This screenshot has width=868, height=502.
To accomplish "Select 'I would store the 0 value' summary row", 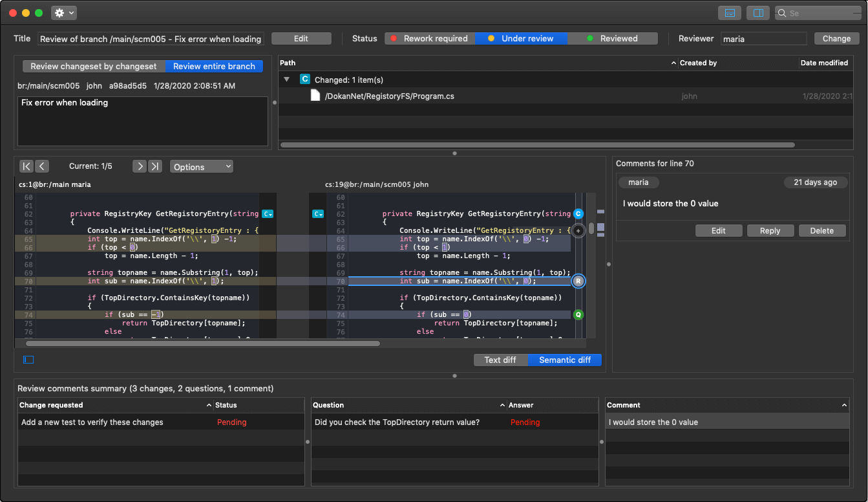I will click(x=727, y=422).
